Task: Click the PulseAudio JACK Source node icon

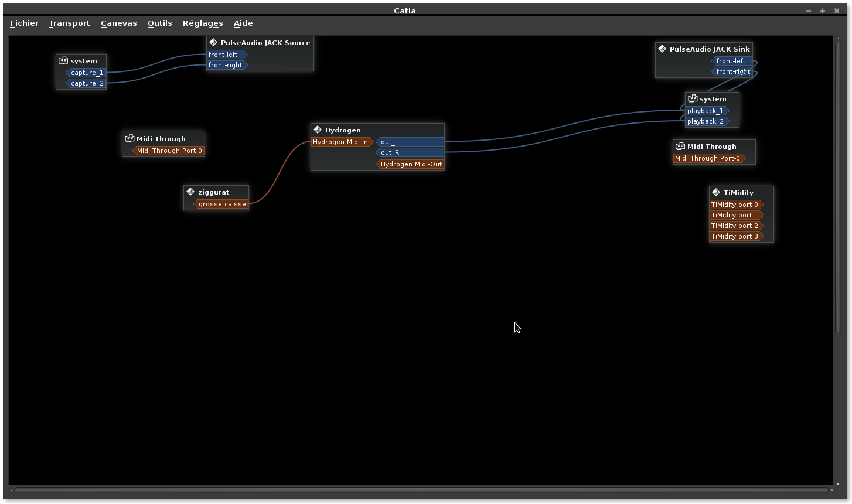Action: point(213,42)
